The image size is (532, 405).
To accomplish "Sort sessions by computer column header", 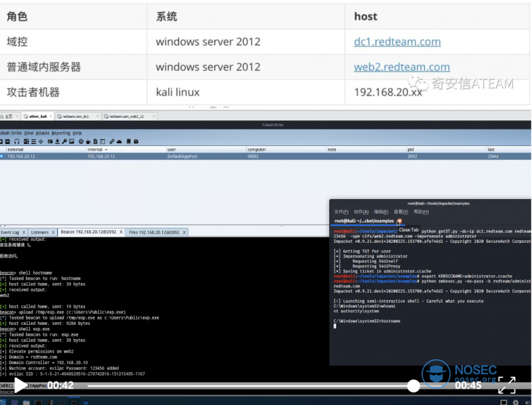I will 286,149.
